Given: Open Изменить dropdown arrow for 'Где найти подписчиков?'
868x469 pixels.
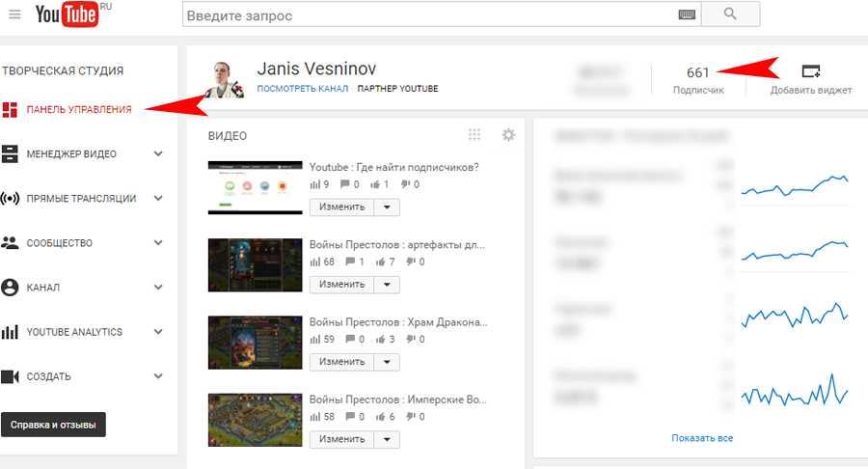Looking at the screenshot, I should (387, 207).
